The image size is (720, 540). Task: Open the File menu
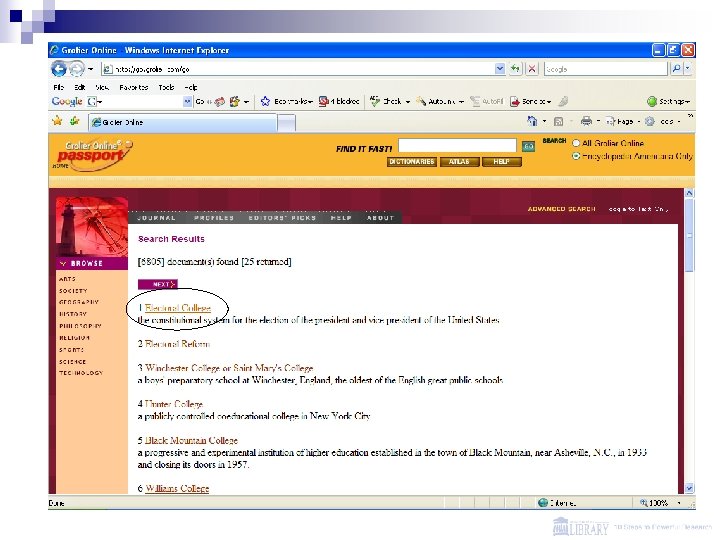pyautogui.click(x=58, y=87)
